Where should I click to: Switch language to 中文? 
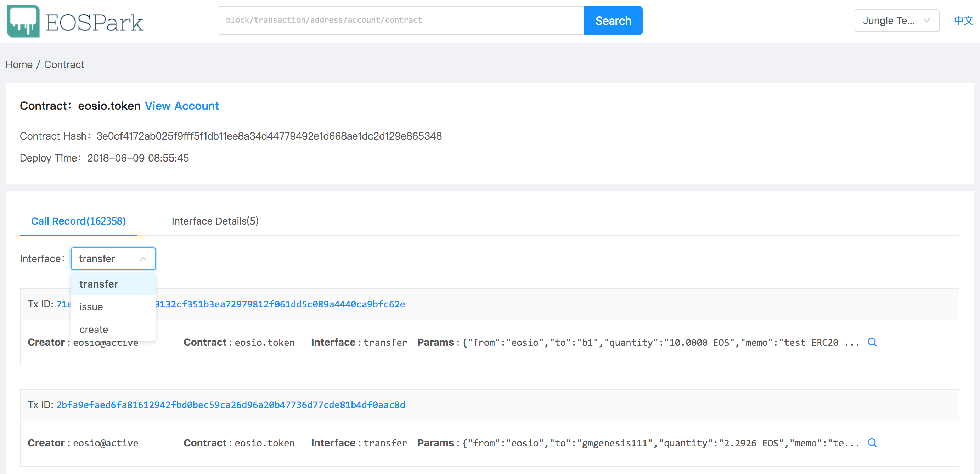tap(963, 21)
